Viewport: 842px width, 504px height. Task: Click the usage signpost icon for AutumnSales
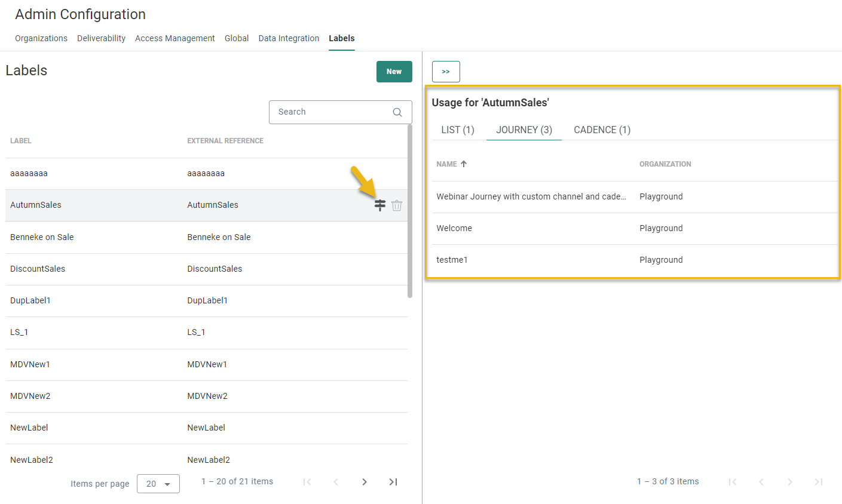click(x=379, y=205)
